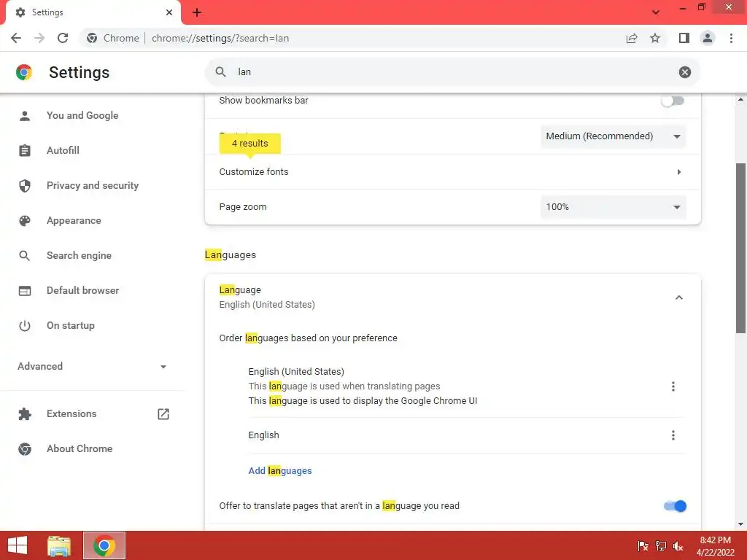This screenshot has width=747, height=560.
Task: Bookmark this tab with the star icon
Action: click(x=655, y=38)
